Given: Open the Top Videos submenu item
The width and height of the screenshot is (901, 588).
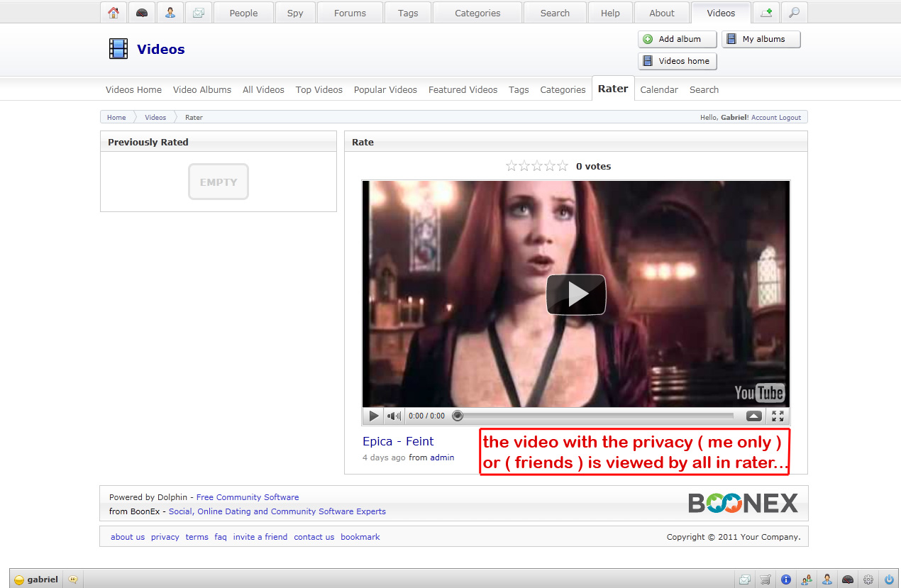Looking at the screenshot, I should click(x=319, y=89).
